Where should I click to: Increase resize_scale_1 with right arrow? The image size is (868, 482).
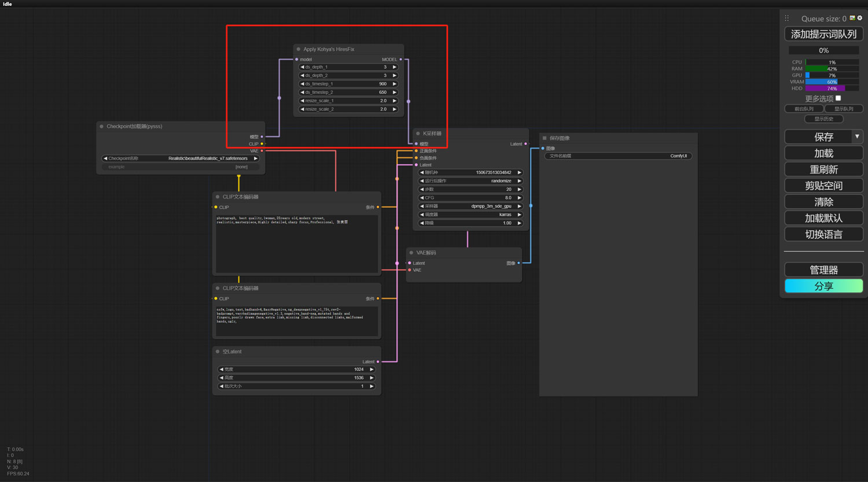[x=395, y=101]
